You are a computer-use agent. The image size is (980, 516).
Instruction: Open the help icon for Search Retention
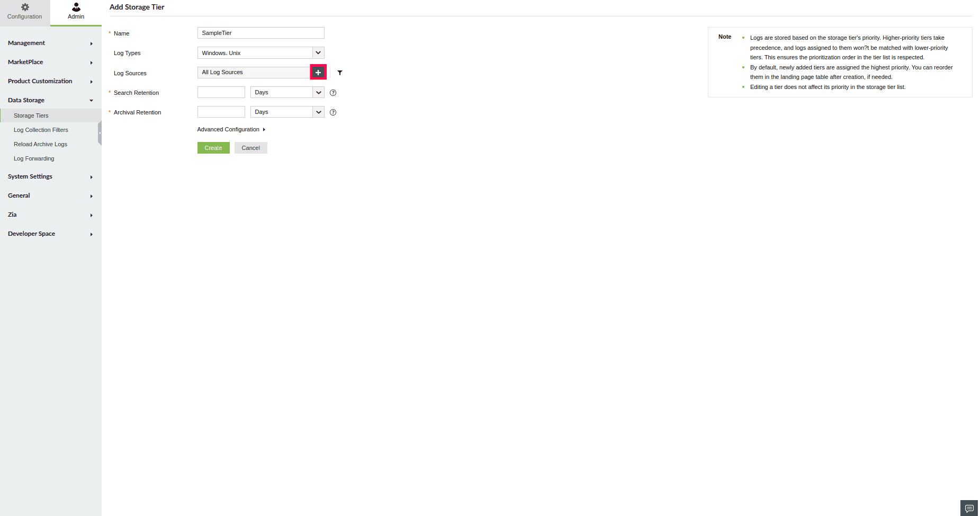click(x=333, y=93)
